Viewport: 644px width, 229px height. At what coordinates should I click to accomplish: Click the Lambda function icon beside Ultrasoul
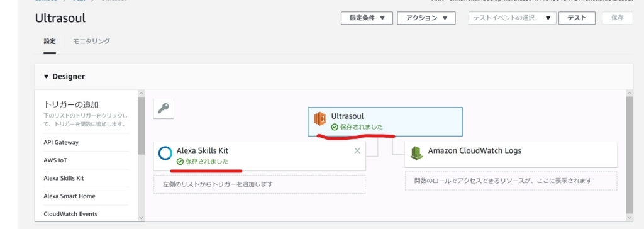319,119
